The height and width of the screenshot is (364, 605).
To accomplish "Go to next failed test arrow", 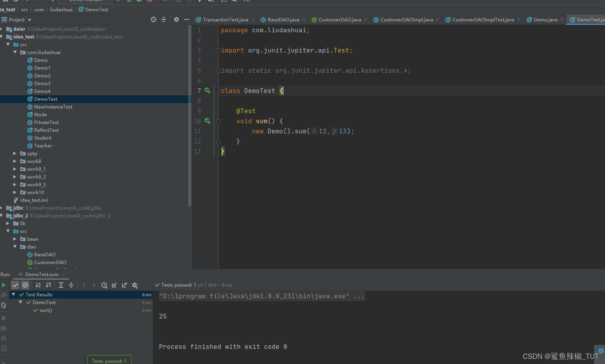I will (94, 285).
